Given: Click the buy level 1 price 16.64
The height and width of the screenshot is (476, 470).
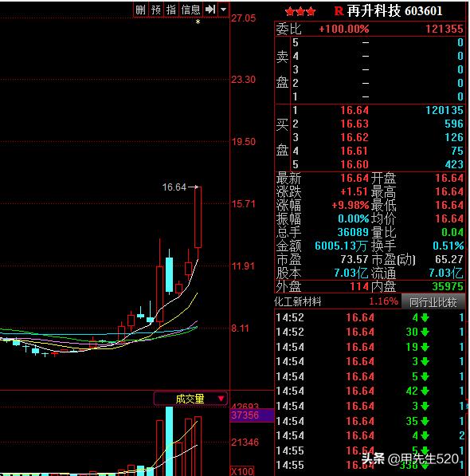Looking at the screenshot, I should [354, 110].
